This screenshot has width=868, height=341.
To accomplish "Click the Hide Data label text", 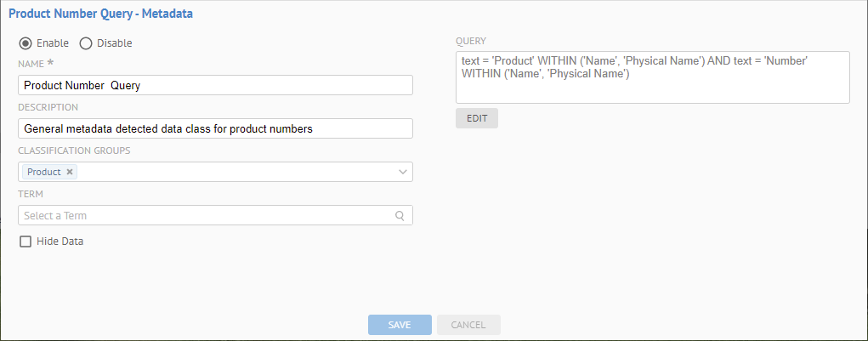I will 60,242.
